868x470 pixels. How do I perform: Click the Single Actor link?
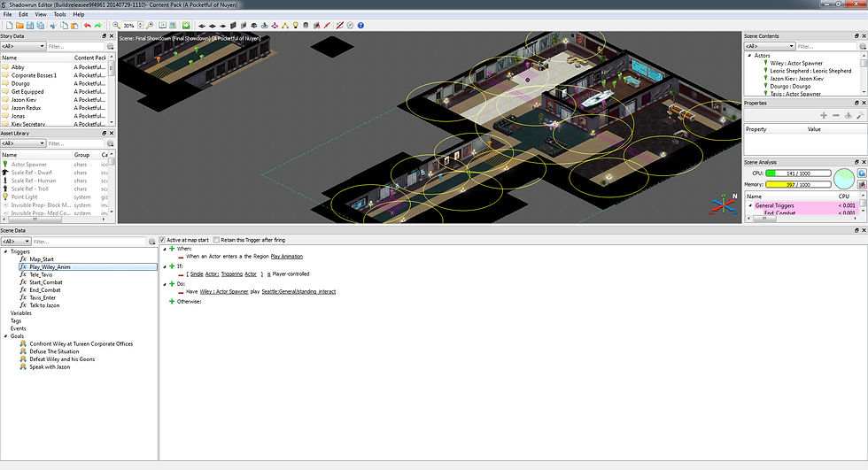(x=205, y=274)
